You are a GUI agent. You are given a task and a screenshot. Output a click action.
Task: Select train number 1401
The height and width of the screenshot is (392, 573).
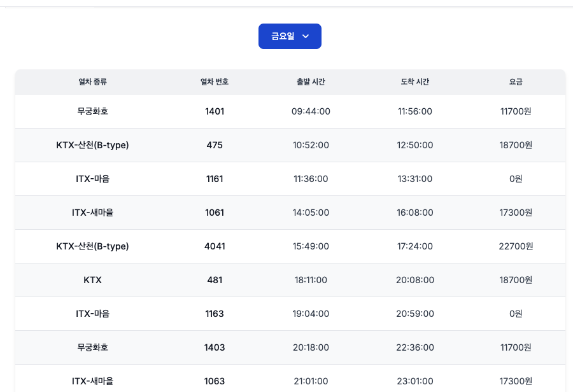215,111
